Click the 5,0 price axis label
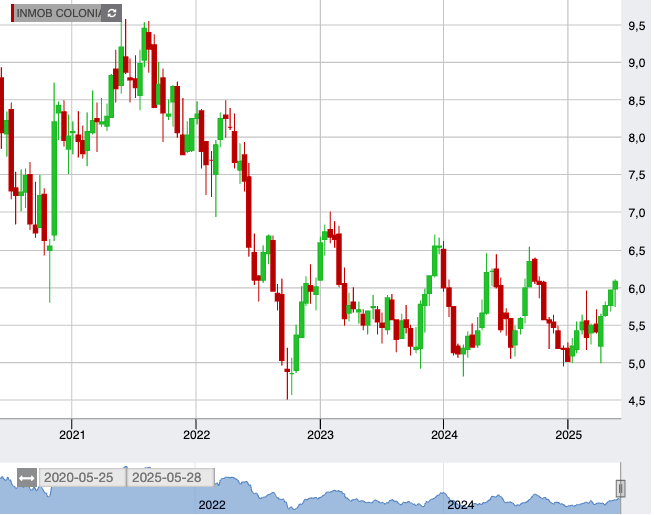The image size is (654, 515). (636, 364)
